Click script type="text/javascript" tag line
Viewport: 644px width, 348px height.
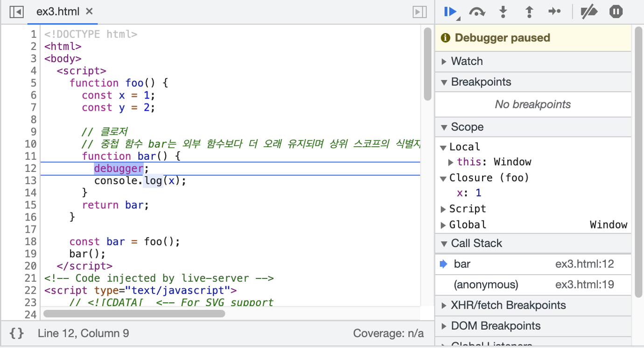140,291
